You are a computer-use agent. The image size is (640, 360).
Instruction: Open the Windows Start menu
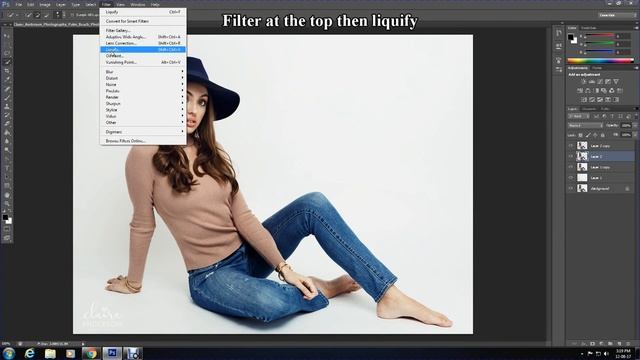click(9, 353)
